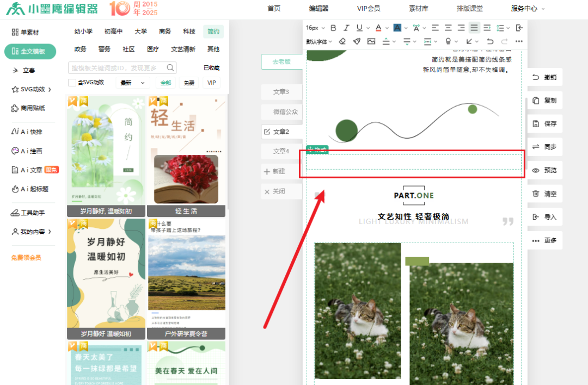Open the blue text background color swatch

pyautogui.click(x=397, y=28)
